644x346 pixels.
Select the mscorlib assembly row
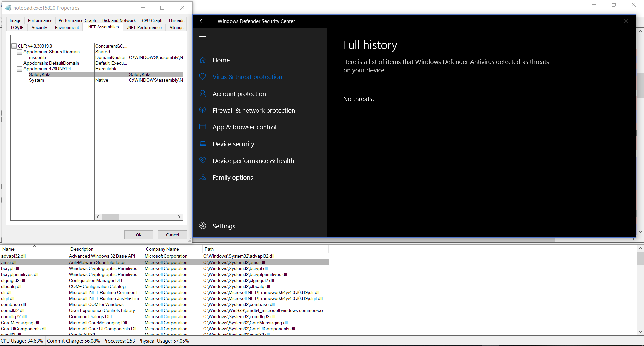click(x=106, y=57)
